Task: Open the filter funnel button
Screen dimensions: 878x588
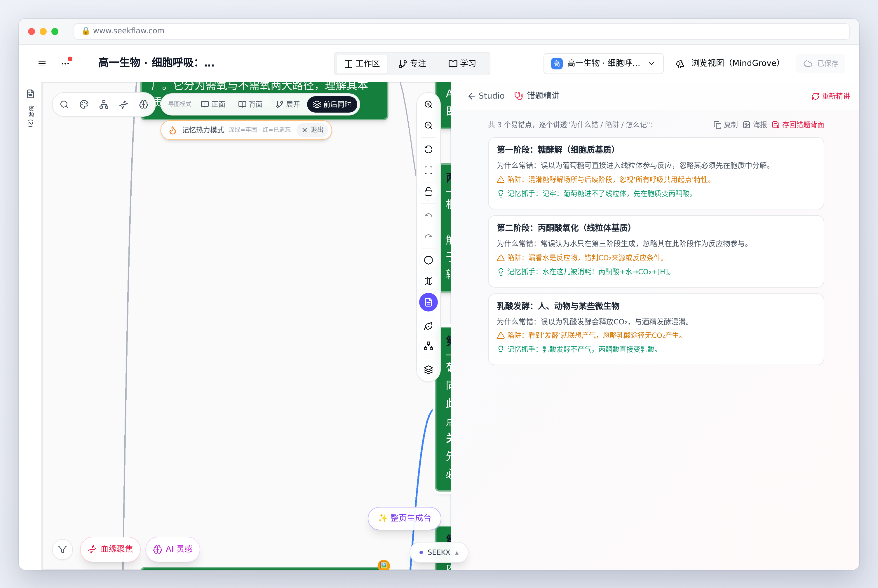Action: (63, 549)
